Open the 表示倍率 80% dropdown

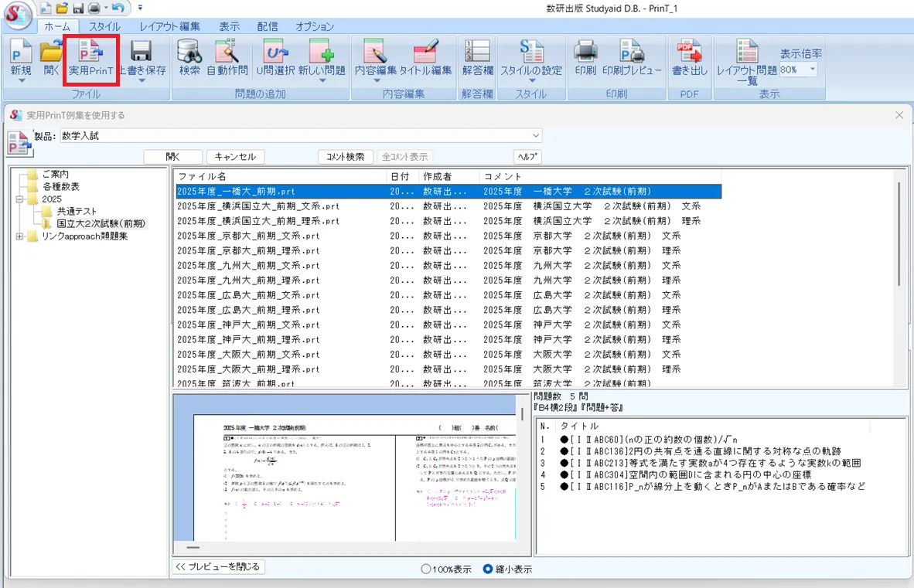(x=813, y=70)
